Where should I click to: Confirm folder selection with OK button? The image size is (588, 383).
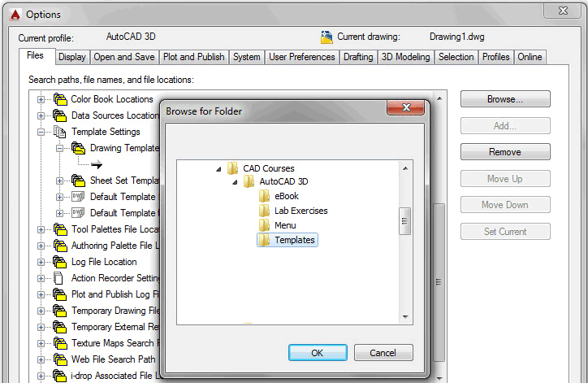click(318, 353)
